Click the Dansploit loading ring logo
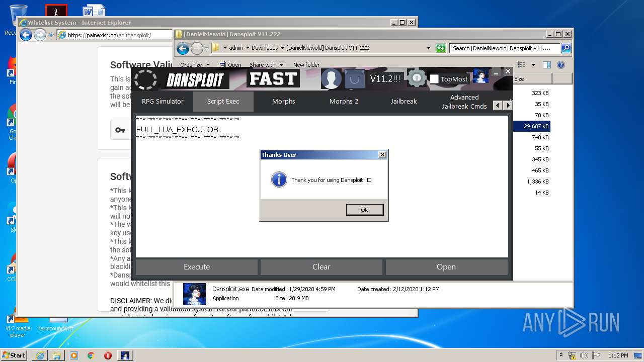The height and width of the screenshot is (362, 644). [x=145, y=79]
